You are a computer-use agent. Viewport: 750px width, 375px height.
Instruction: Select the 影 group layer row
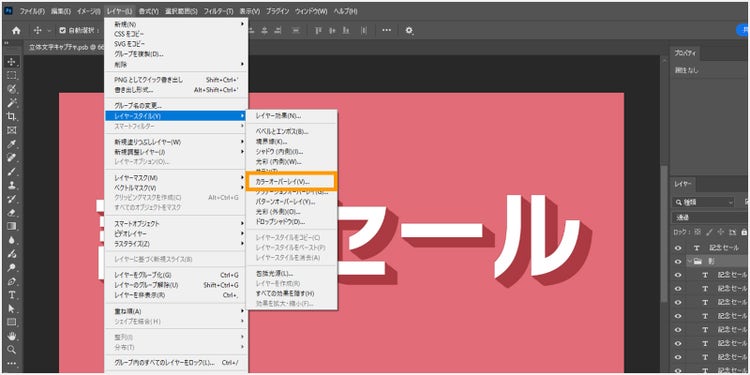pos(710,261)
